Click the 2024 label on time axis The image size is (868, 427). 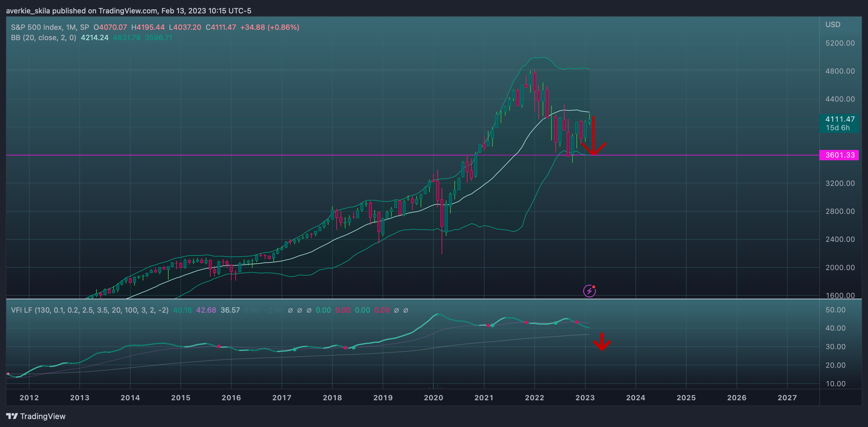pos(636,398)
